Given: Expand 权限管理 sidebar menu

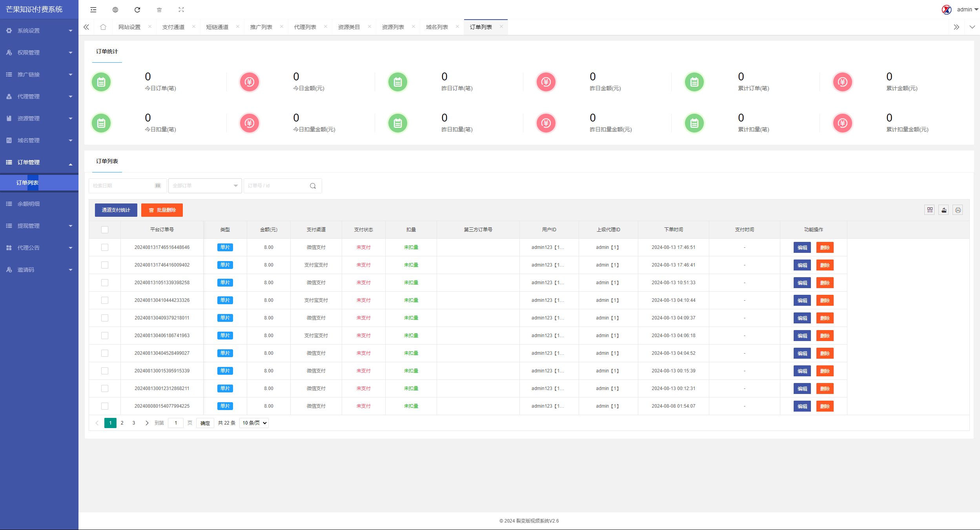Looking at the screenshot, I should [x=39, y=53].
